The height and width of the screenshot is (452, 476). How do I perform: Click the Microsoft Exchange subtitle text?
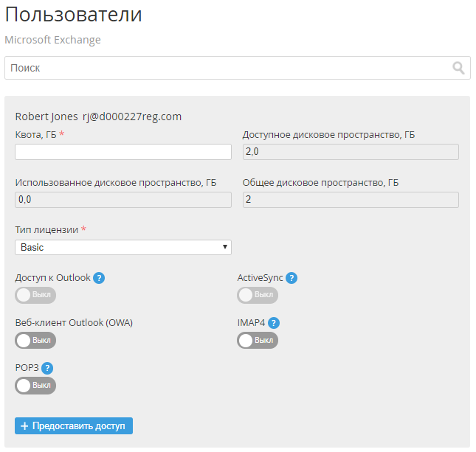click(x=52, y=40)
